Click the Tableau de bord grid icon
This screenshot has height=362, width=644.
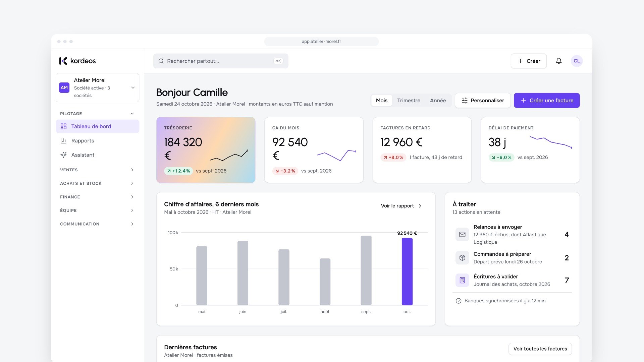[x=63, y=126]
